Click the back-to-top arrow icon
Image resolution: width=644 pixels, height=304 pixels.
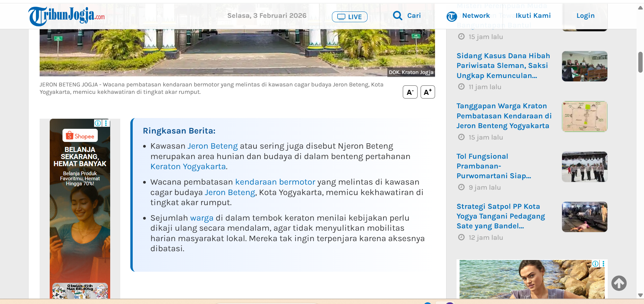(619, 283)
